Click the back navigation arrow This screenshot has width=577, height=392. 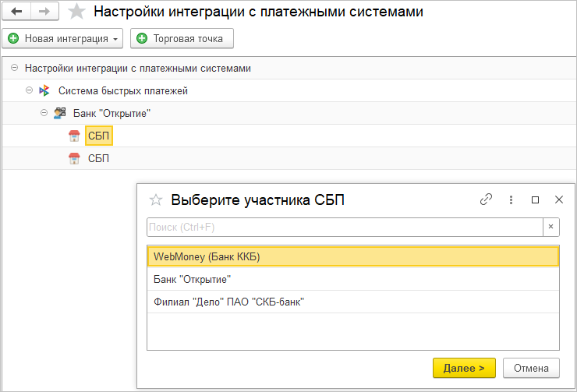pos(16,12)
